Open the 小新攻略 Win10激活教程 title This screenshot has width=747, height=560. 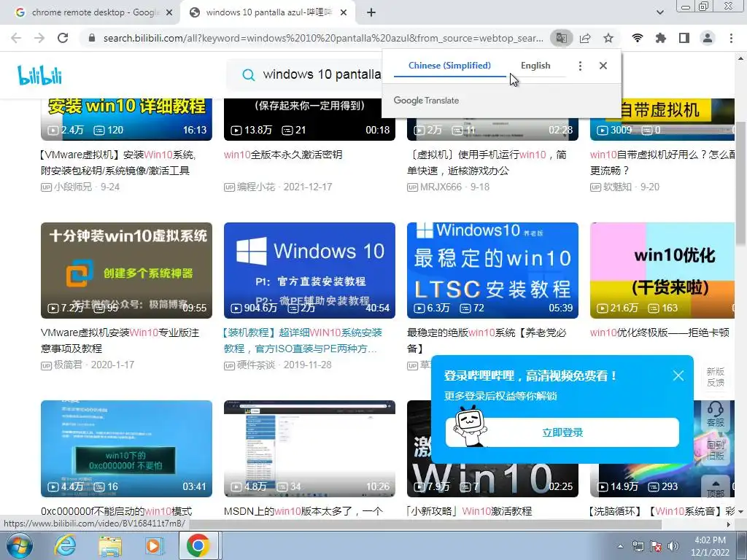469,511
